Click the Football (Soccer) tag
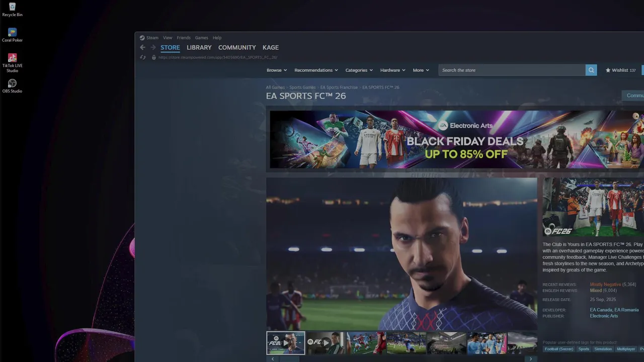Viewport: 644px width, 362px height. tap(558, 349)
